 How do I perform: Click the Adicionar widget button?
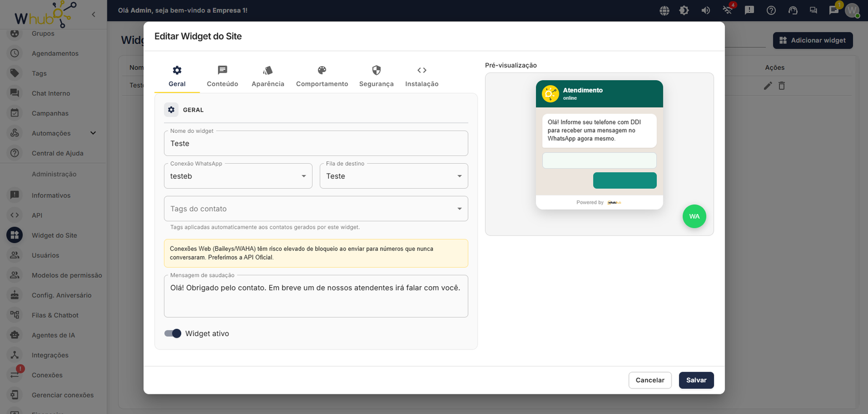point(813,40)
